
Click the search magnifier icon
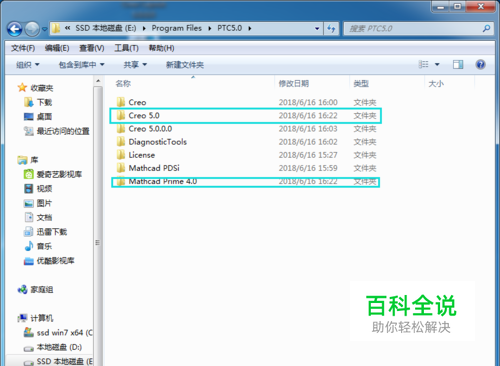pyautogui.click(x=486, y=29)
